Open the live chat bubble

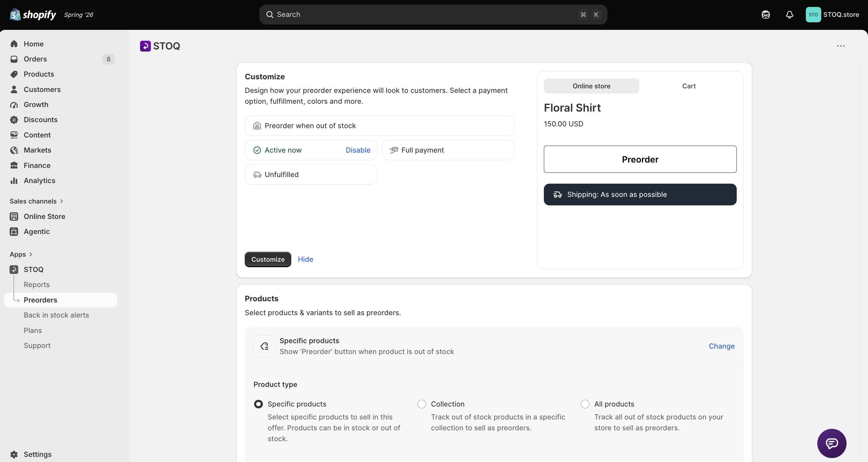coord(831,443)
